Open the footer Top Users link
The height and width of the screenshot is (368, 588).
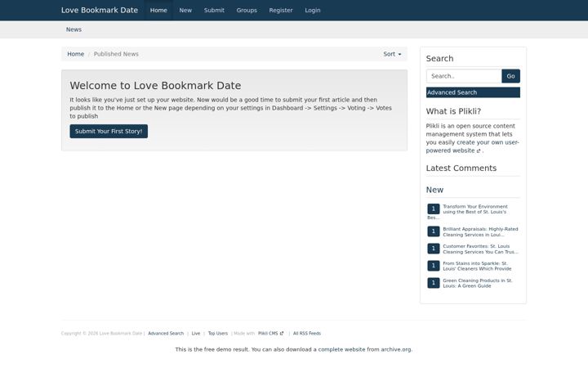coord(218,334)
